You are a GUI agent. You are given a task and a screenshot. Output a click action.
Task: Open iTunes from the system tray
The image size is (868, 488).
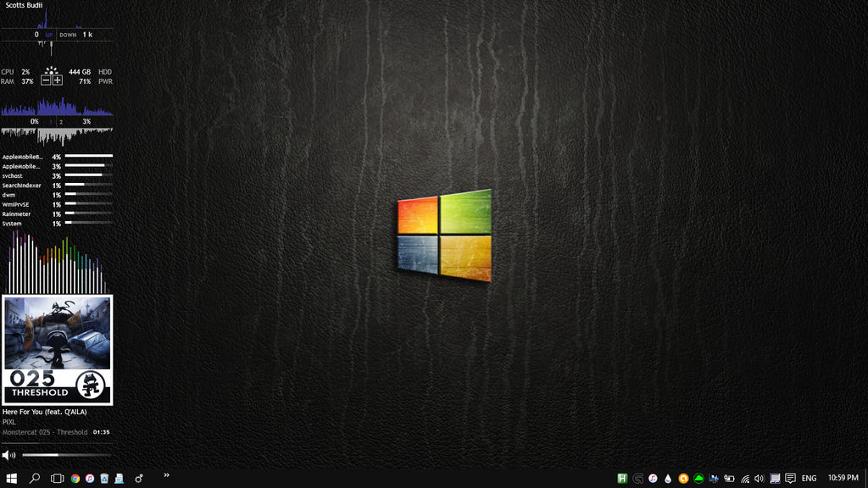651,479
